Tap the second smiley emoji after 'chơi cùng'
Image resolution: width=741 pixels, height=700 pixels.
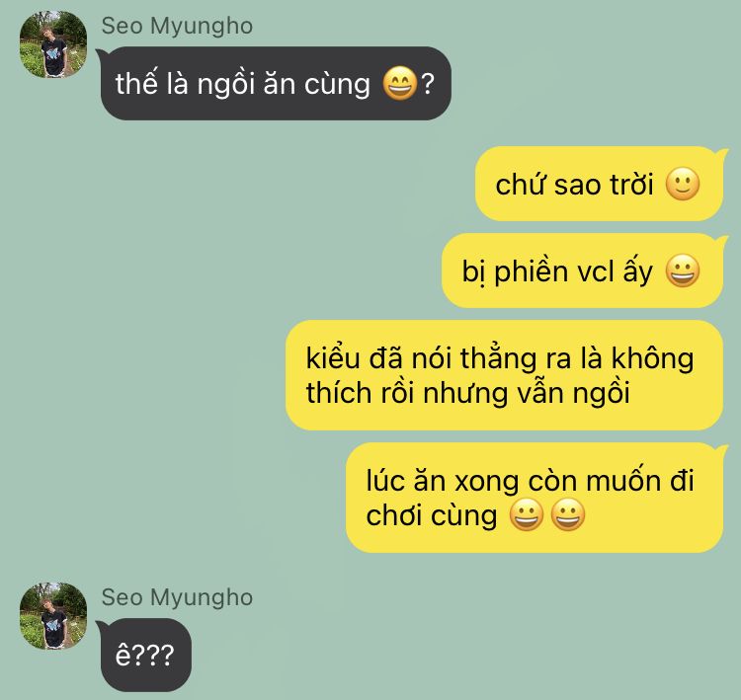pyautogui.click(x=568, y=514)
